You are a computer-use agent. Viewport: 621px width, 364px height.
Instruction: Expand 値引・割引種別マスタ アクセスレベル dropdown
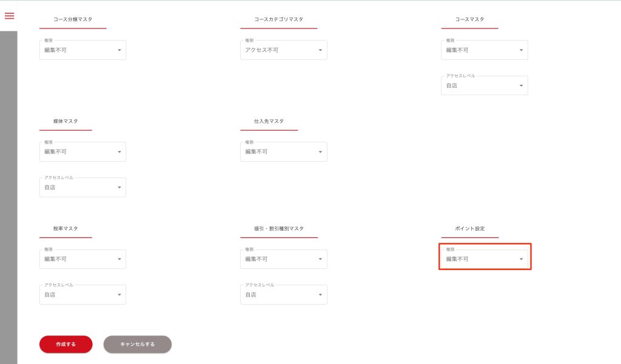pyautogui.click(x=283, y=295)
